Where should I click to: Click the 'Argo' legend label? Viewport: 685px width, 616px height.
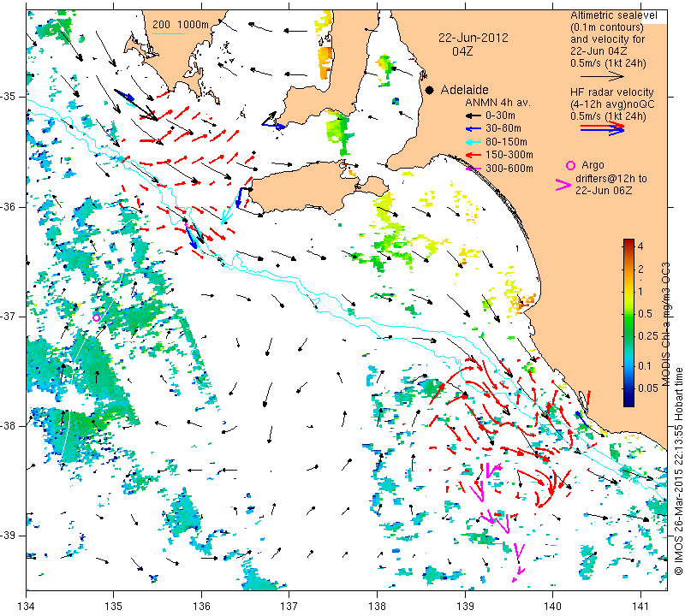pos(593,165)
